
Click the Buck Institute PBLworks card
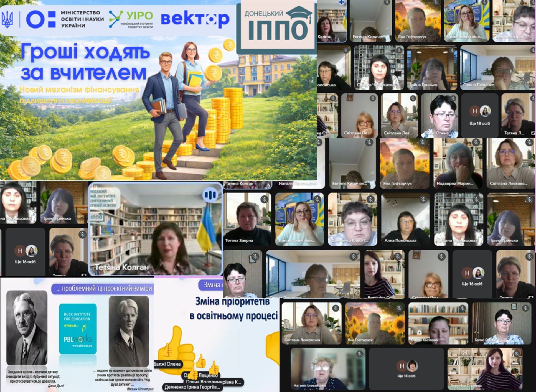[78, 329]
